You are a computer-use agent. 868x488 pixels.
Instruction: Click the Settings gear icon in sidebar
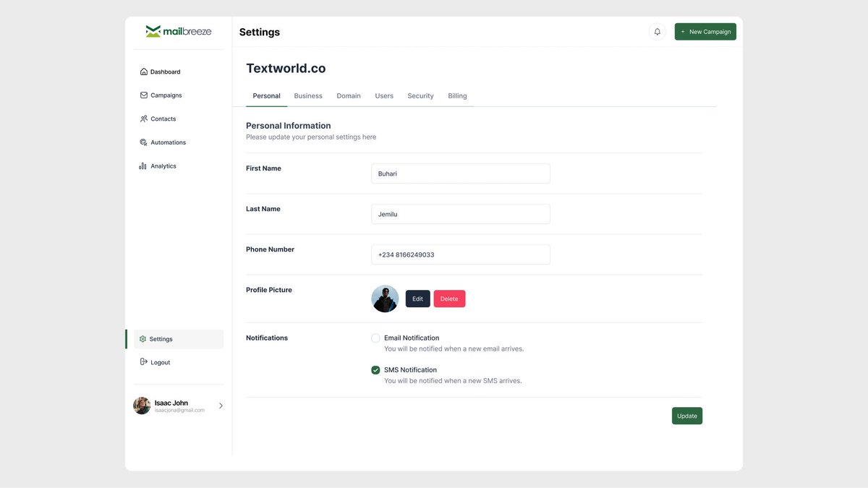[x=142, y=339]
